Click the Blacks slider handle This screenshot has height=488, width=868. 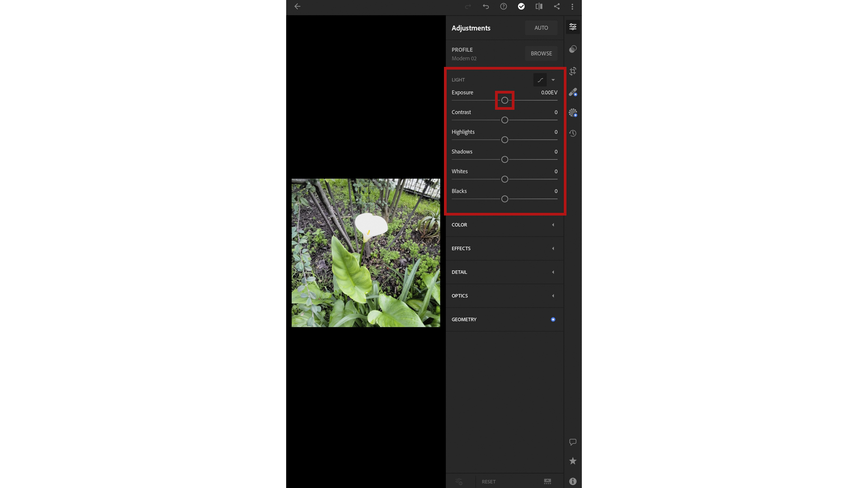pos(505,199)
